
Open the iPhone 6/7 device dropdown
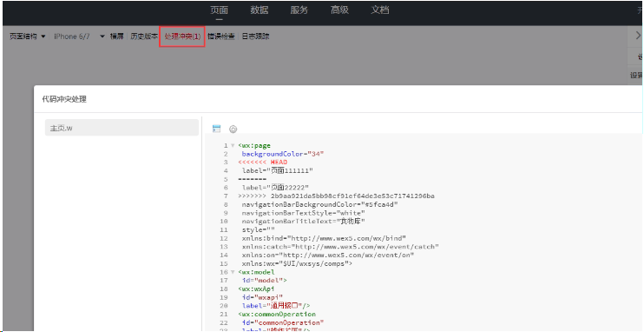pyautogui.click(x=80, y=37)
